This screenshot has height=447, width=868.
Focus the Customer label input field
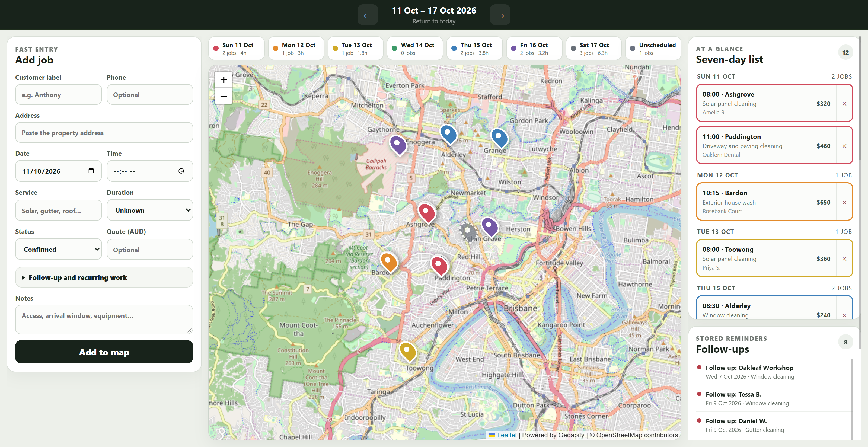coord(58,95)
